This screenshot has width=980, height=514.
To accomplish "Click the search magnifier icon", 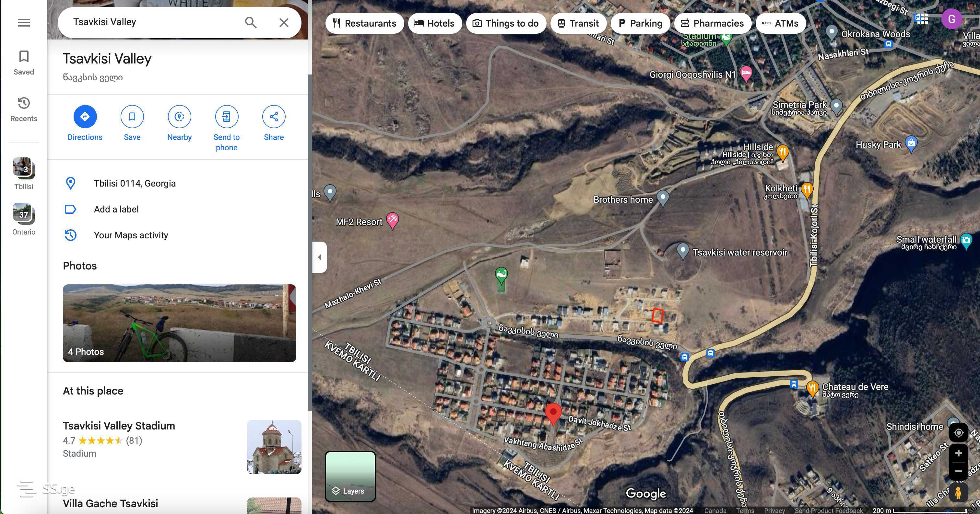I will (x=250, y=22).
